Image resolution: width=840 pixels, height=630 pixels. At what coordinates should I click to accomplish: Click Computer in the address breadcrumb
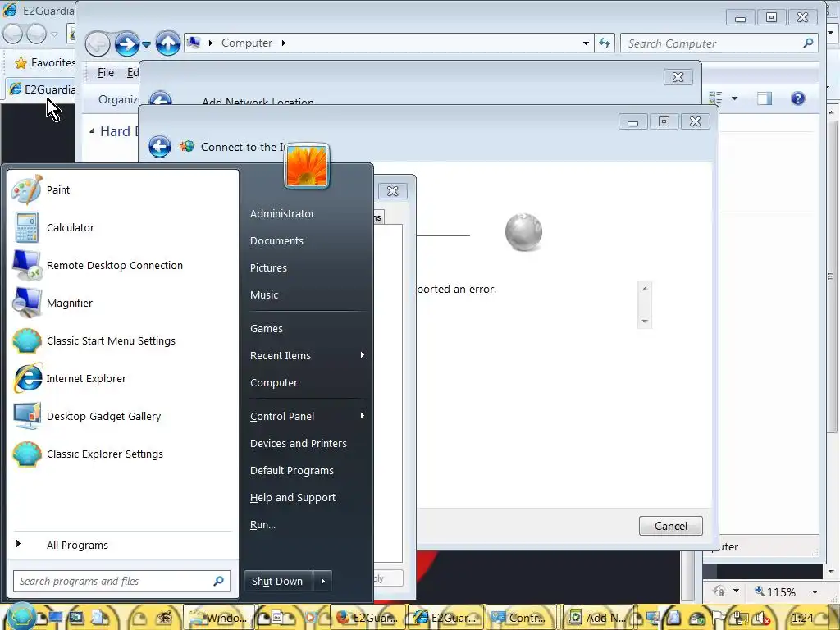click(x=246, y=43)
